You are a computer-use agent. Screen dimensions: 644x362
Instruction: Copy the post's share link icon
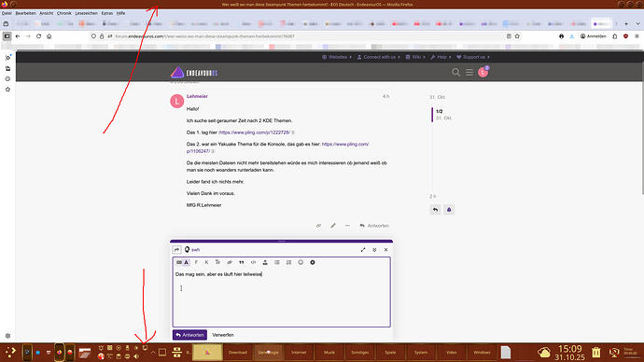318,226
